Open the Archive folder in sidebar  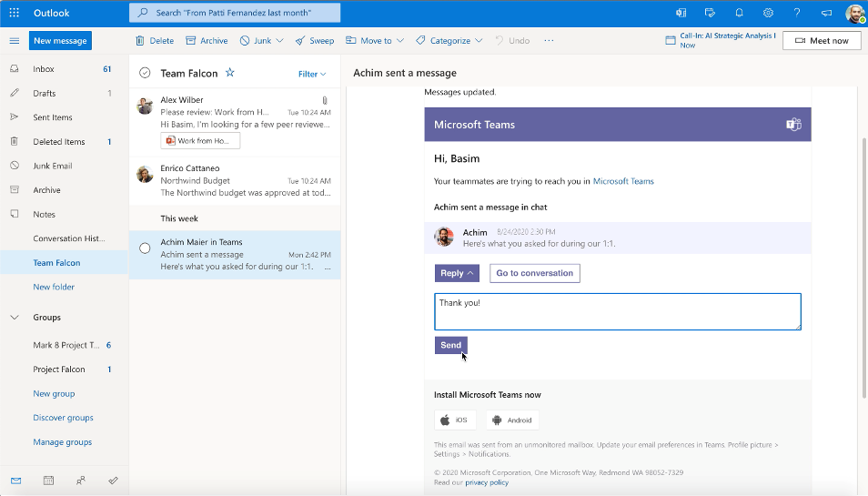click(x=65, y=190)
